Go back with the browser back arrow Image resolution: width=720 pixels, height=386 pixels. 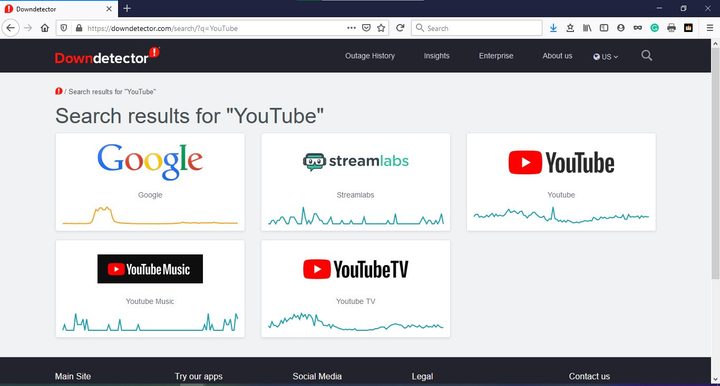[11, 28]
